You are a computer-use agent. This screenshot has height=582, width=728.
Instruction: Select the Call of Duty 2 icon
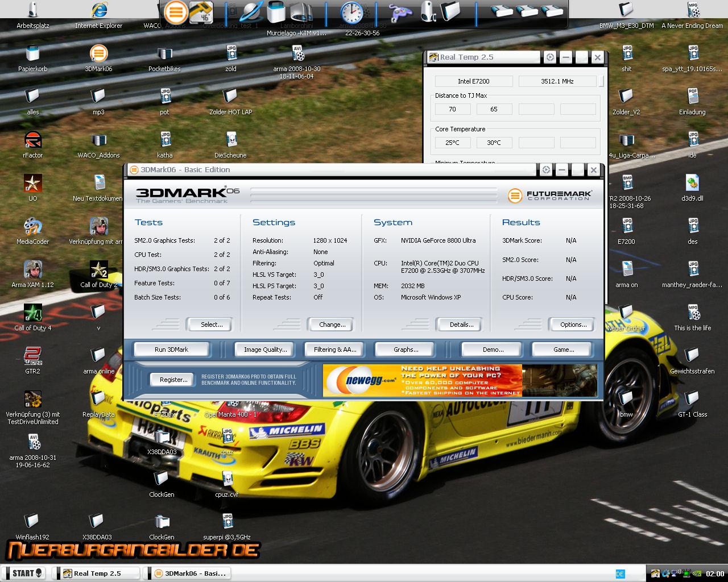pos(99,275)
